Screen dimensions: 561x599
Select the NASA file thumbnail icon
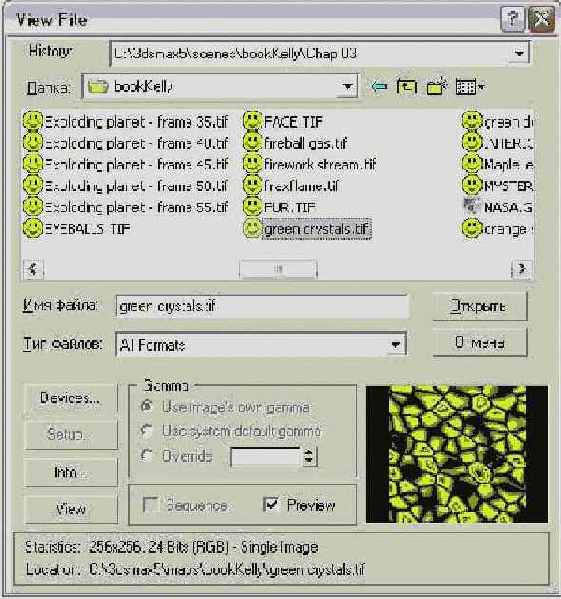pyautogui.click(x=471, y=207)
